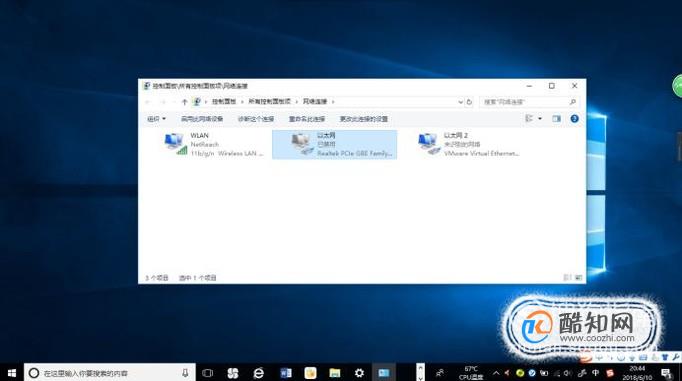Go forward using the Forward arrow
The image size is (682, 381).
point(163,102)
